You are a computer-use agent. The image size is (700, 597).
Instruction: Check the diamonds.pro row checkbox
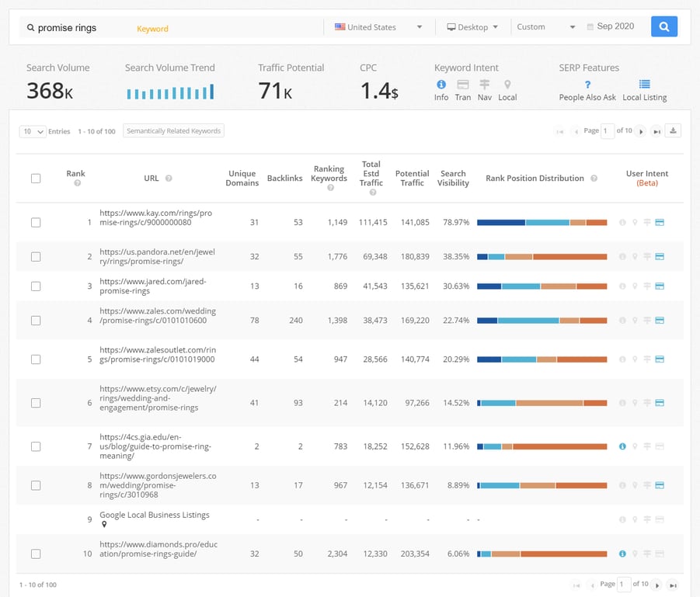pyautogui.click(x=36, y=554)
